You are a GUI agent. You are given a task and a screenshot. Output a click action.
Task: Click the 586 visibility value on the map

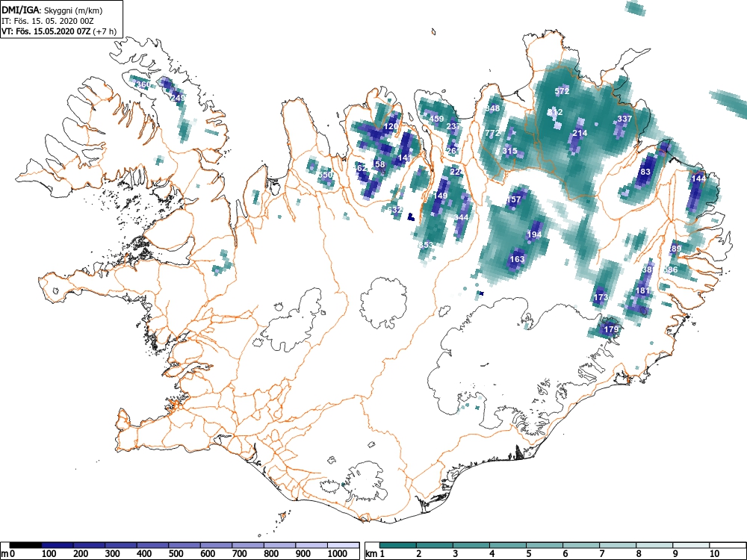pos(670,270)
